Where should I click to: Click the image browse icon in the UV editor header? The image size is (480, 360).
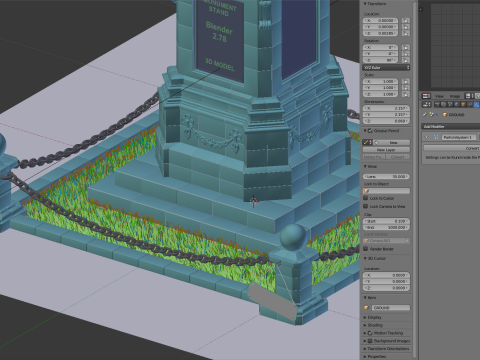[x=468, y=96]
